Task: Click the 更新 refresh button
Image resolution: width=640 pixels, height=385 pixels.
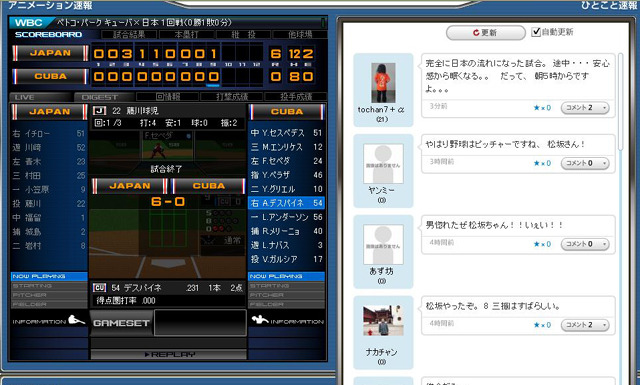Action: point(485,33)
